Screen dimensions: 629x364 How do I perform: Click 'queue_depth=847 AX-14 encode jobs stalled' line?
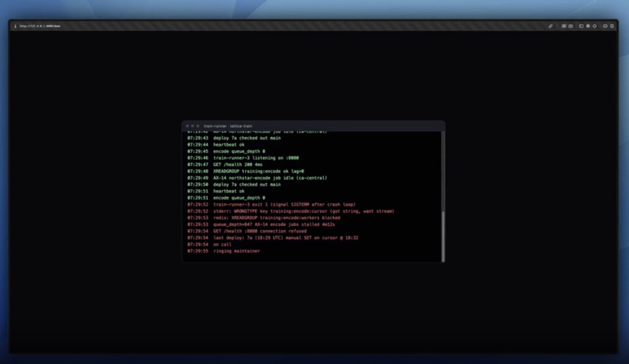click(261, 224)
